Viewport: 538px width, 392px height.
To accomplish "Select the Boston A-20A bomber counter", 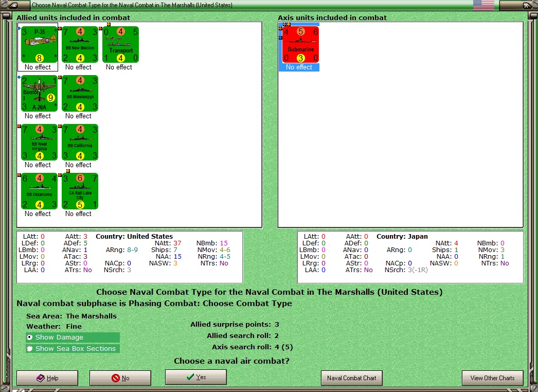I will tap(39, 93).
